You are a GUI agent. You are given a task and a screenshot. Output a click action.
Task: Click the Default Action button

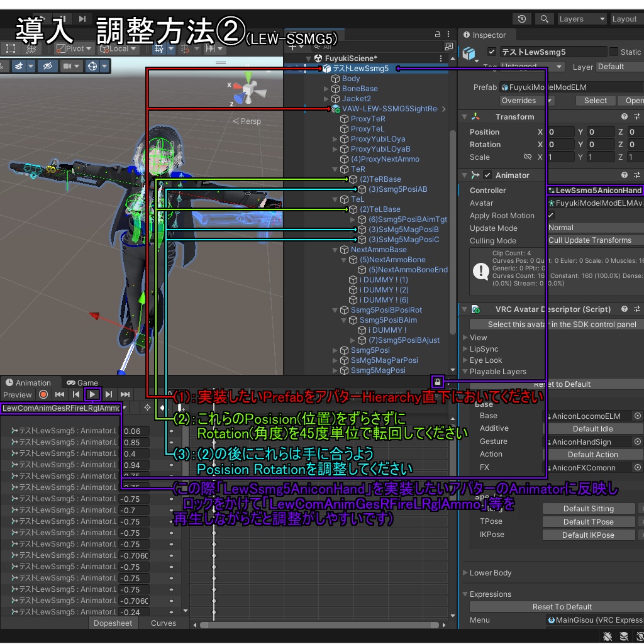(x=592, y=454)
